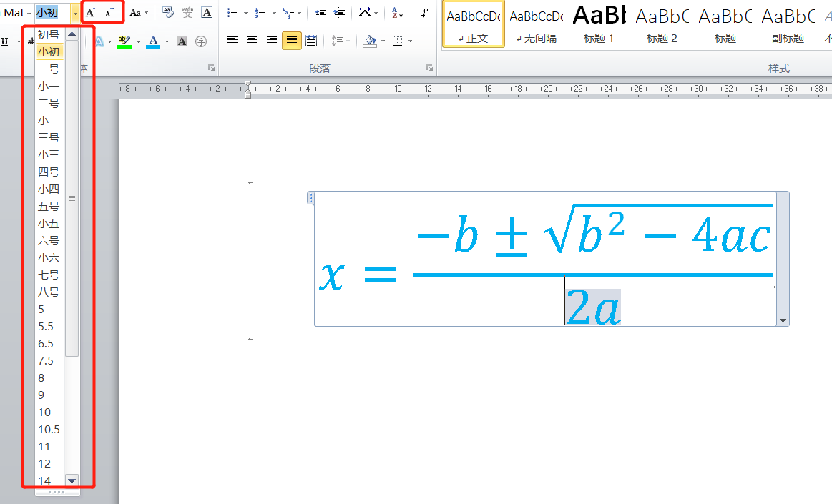The height and width of the screenshot is (504, 832).
Task: Click the font size list scroll-down arrow
Action: point(72,480)
